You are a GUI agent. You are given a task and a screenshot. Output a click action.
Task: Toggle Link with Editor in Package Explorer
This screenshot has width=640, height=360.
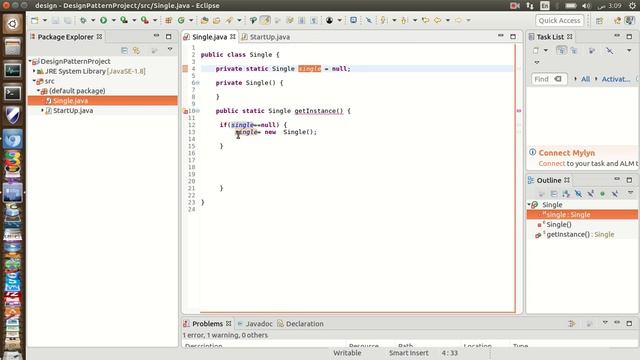pos(136,50)
